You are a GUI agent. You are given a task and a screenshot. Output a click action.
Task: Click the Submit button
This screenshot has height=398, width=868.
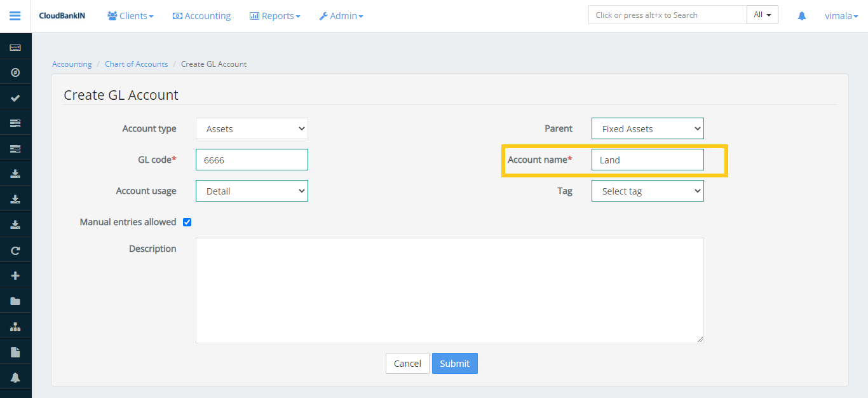coord(454,364)
